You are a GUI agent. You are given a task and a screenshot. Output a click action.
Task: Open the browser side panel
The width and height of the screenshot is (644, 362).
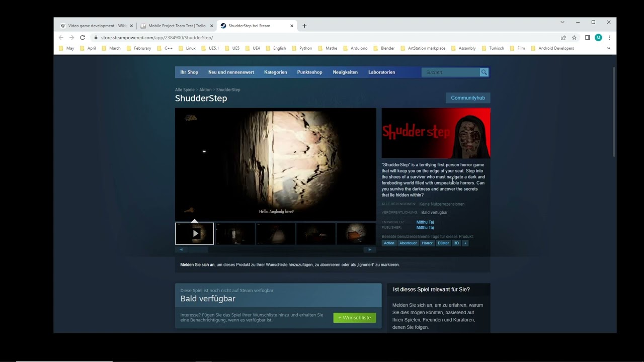(x=587, y=38)
